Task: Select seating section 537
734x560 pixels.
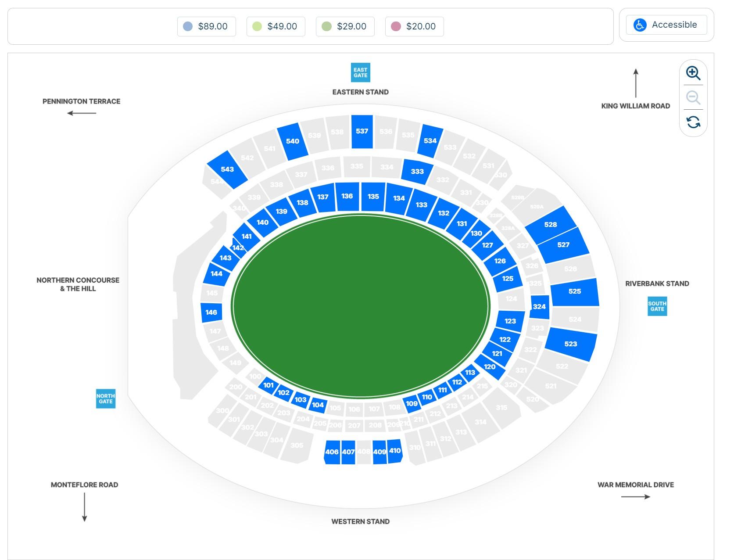Action: (362, 131)
